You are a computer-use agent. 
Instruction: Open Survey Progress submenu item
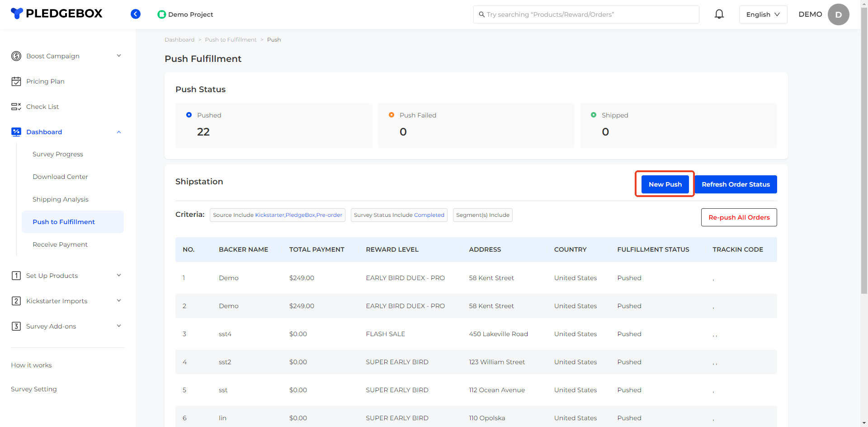(58, 154)
